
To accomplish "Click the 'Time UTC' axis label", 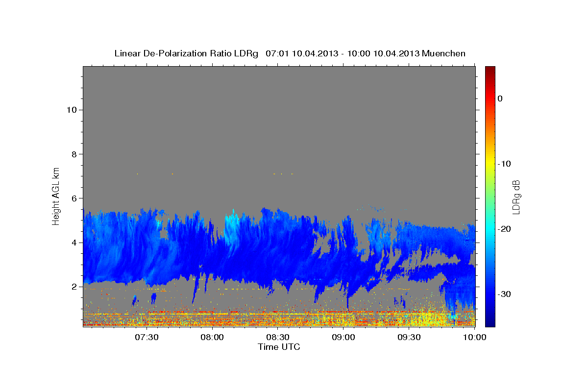I will pos(279,347).
